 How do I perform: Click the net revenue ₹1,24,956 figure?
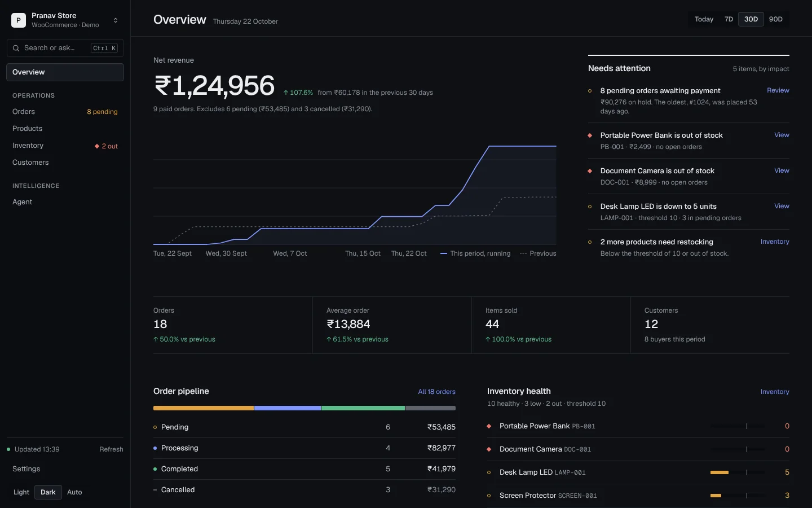(x=214, y=86)
